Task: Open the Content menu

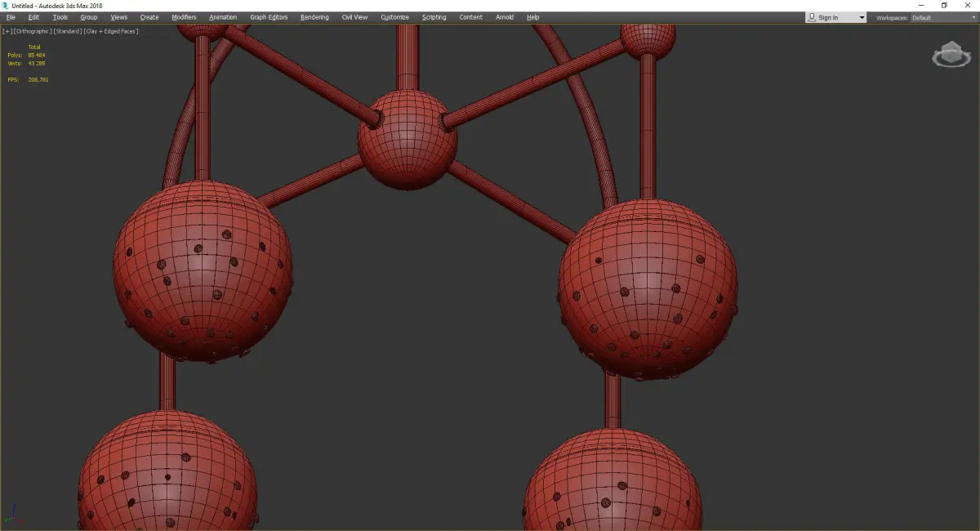Action: 470,17
